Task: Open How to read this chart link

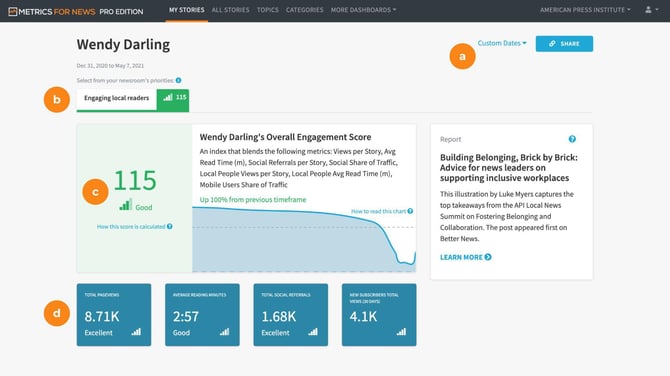Action: (382, 211)
